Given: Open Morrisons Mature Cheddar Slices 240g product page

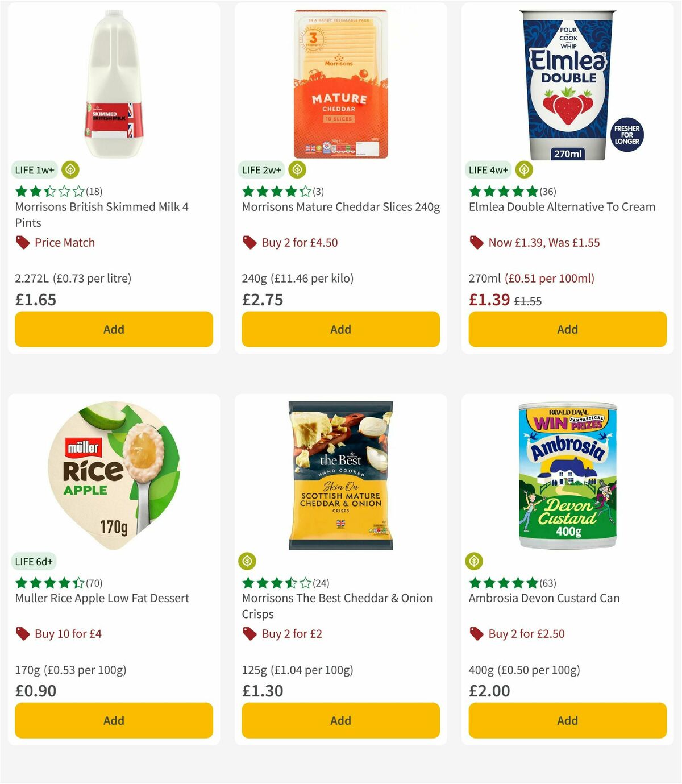Looking at the screenshot, I should click(340, 206).
